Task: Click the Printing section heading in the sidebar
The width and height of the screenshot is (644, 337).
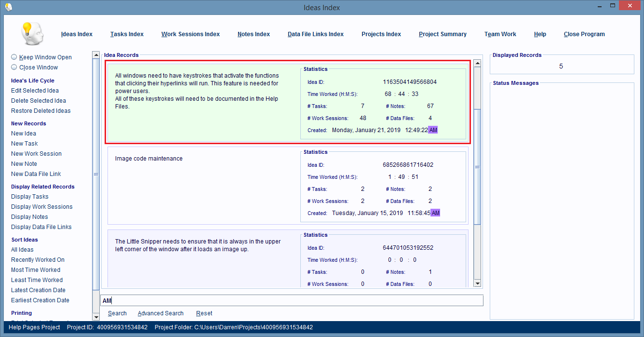Action: coord(22,313)
